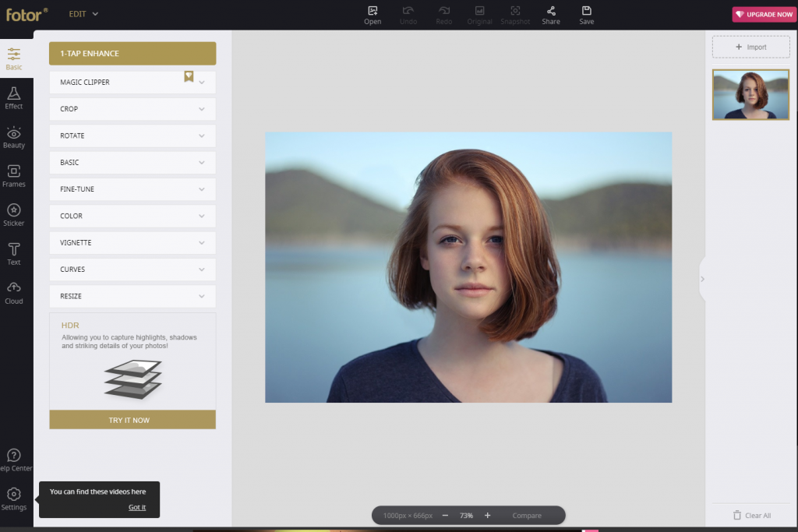The image size is (798, 532).
Task: Expand the Fine-Tune section
Action: pos(132,189)
